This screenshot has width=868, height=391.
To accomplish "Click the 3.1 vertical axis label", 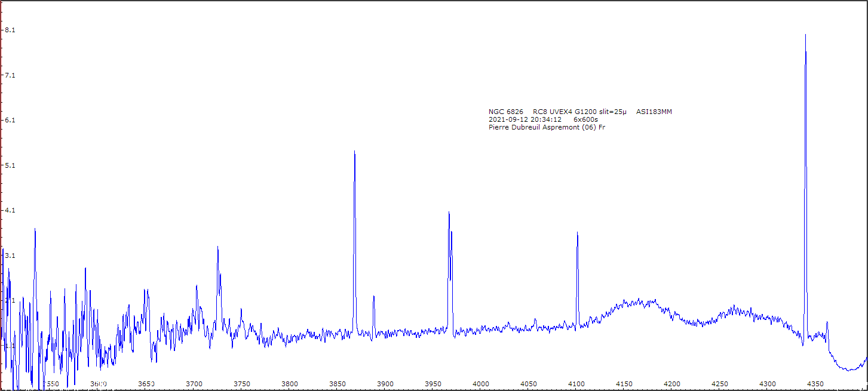I will [10, 255].
